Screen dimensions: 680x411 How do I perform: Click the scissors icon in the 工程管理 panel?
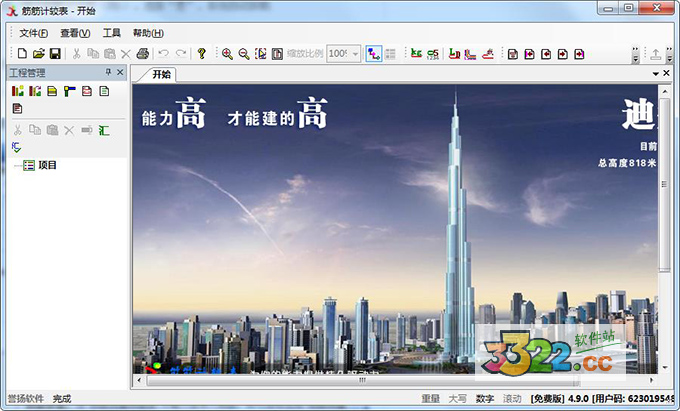(x=17, y=130)
